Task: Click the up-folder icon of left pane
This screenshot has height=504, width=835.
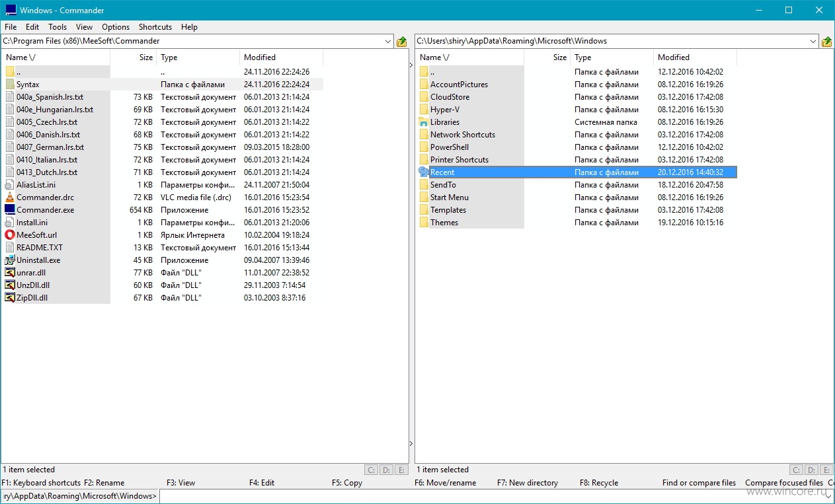Action: (401, 42)
